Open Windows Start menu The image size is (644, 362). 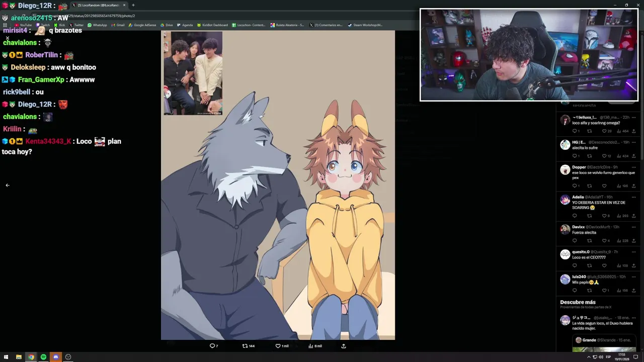click(x=6, y=357)
